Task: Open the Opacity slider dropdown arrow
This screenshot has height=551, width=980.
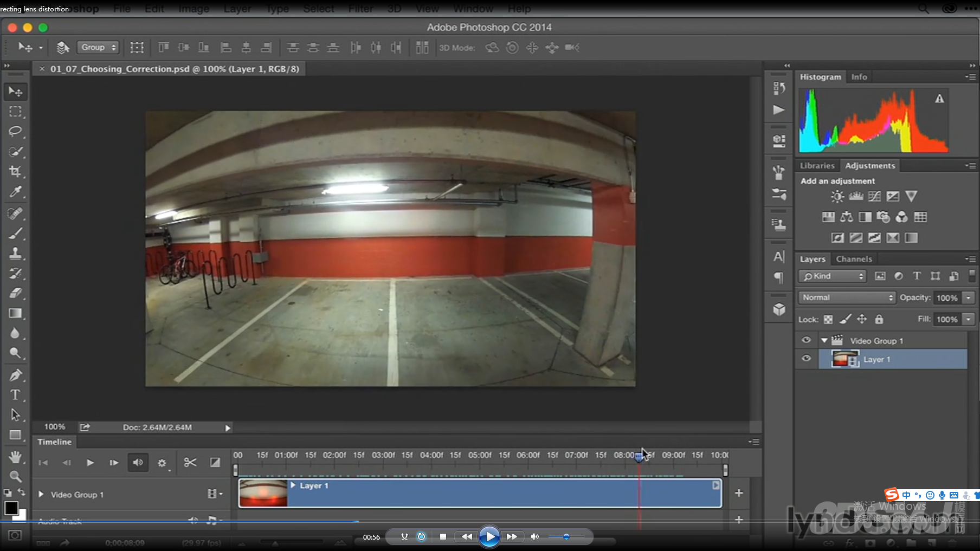Action: click(969, 297)
